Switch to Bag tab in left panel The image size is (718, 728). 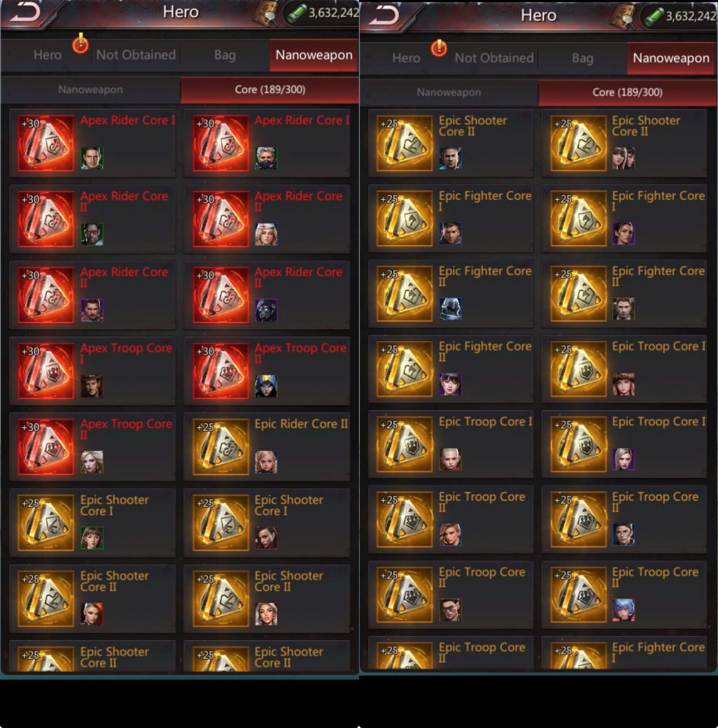tap(225, 55)
